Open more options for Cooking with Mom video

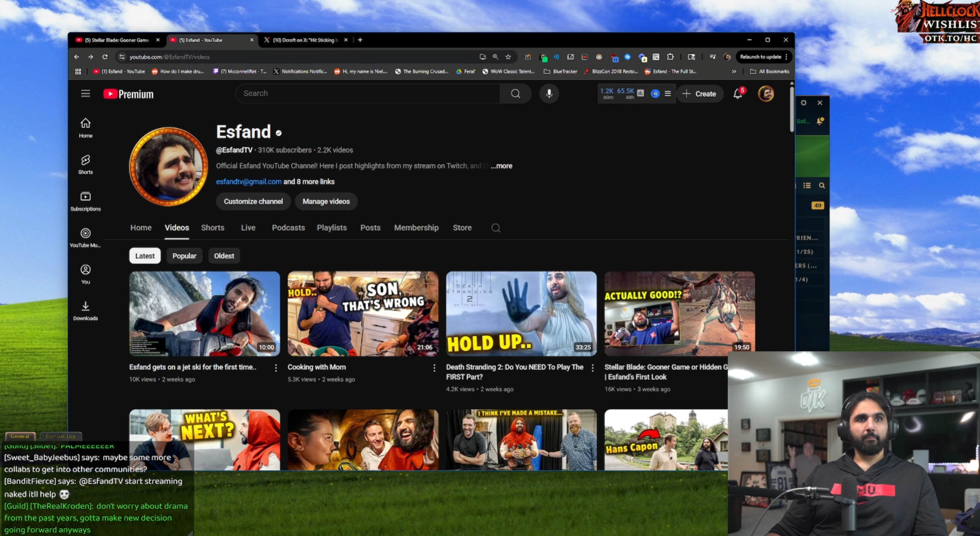pos(434,368)
